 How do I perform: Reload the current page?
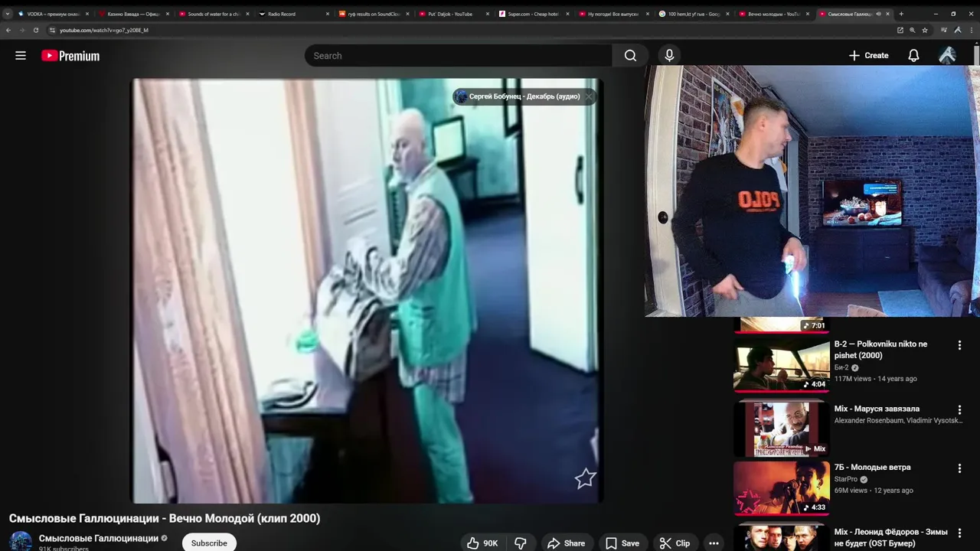coord(35,30)
